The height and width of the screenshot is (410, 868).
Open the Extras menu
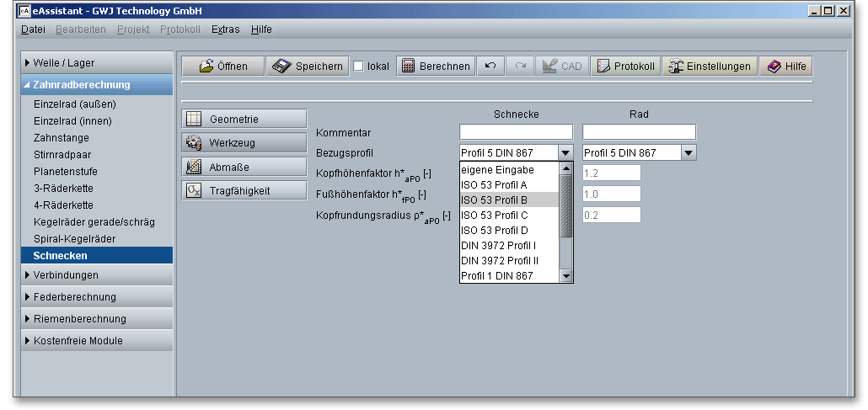click(225, 29)
